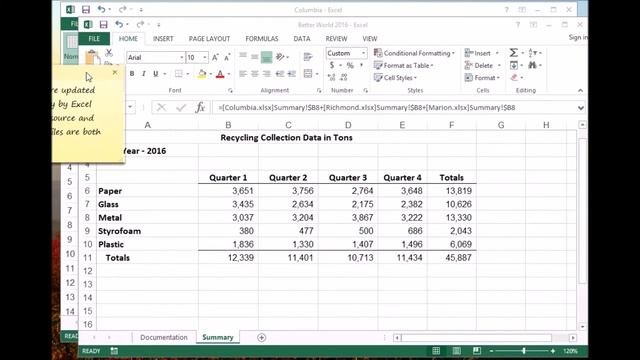Screen dimensions: 640x360
Task: Toggle Bottom Align button
Action: [x=267, y=57]
